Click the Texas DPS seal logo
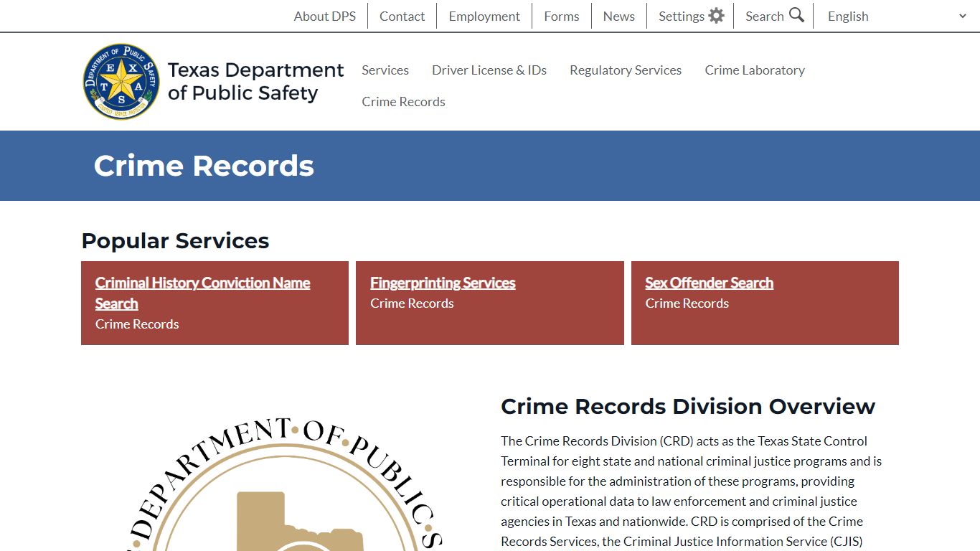 tap(121, 81)
